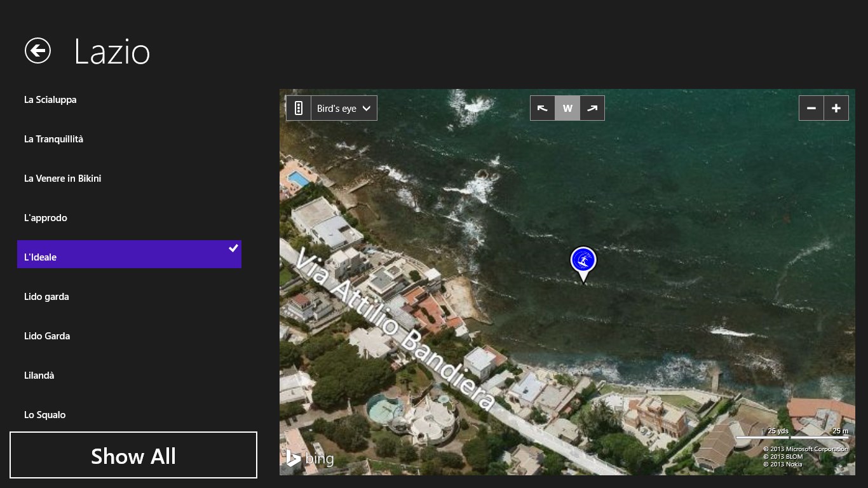Click the Bing logo on map
Viewport: 868px width, 488px height.
click(x=309, y=458)
